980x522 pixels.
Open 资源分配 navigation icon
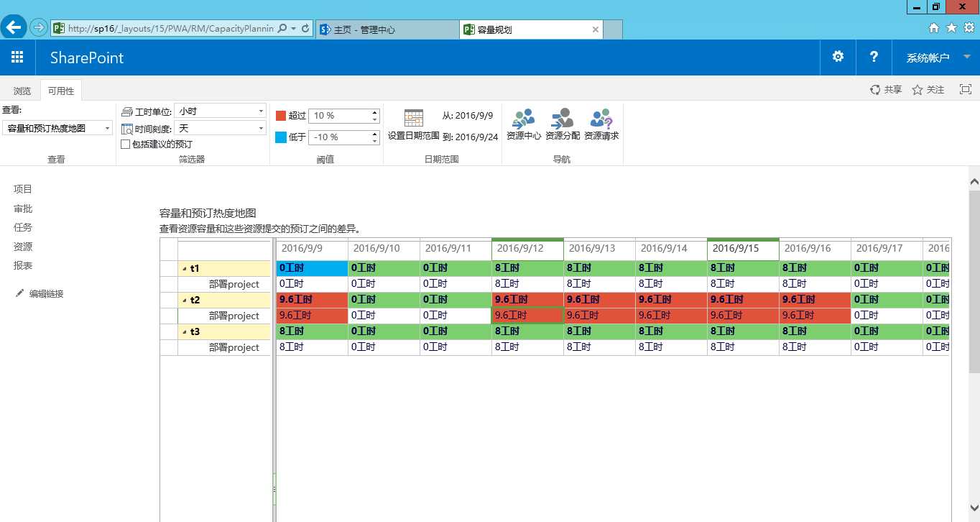[563, 118]
